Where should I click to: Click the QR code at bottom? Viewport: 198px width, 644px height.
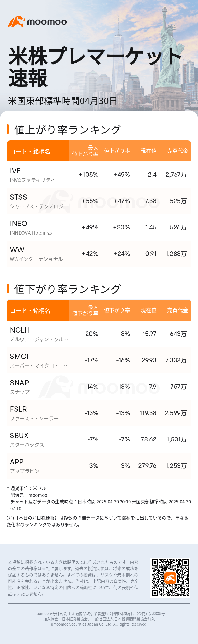coord(170,578)
